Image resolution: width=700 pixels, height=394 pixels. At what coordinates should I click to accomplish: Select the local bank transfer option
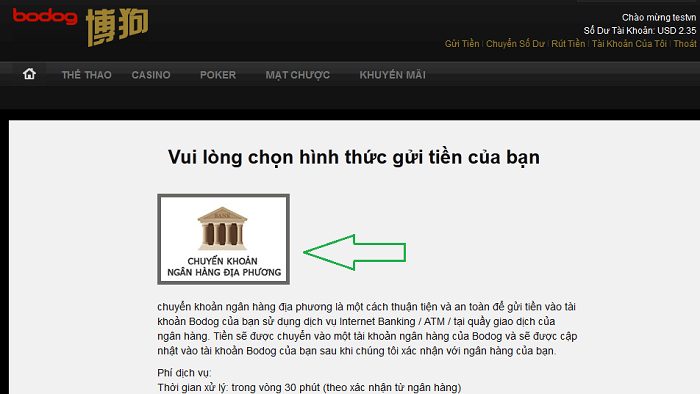click(x=223, y=239)
